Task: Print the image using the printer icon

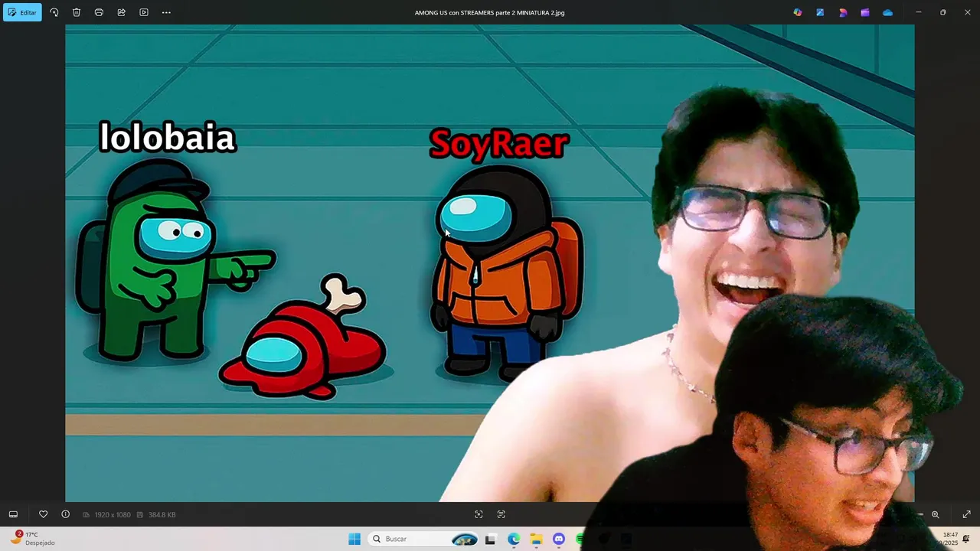Action: click(x=99, y=12)
